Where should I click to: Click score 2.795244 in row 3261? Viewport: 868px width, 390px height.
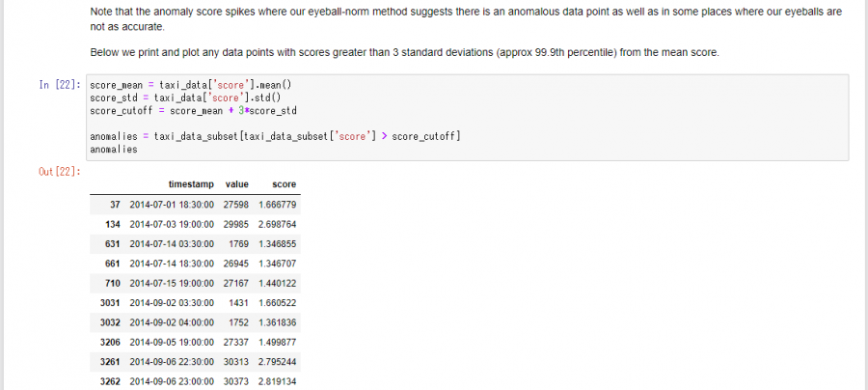(278, 362)
